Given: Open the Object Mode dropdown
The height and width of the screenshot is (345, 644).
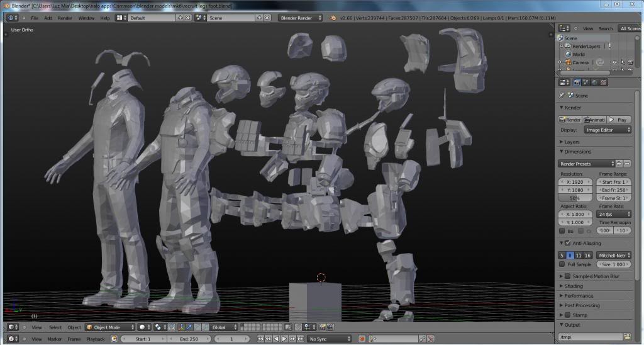Looking at the screenshot, I should 110,327.
